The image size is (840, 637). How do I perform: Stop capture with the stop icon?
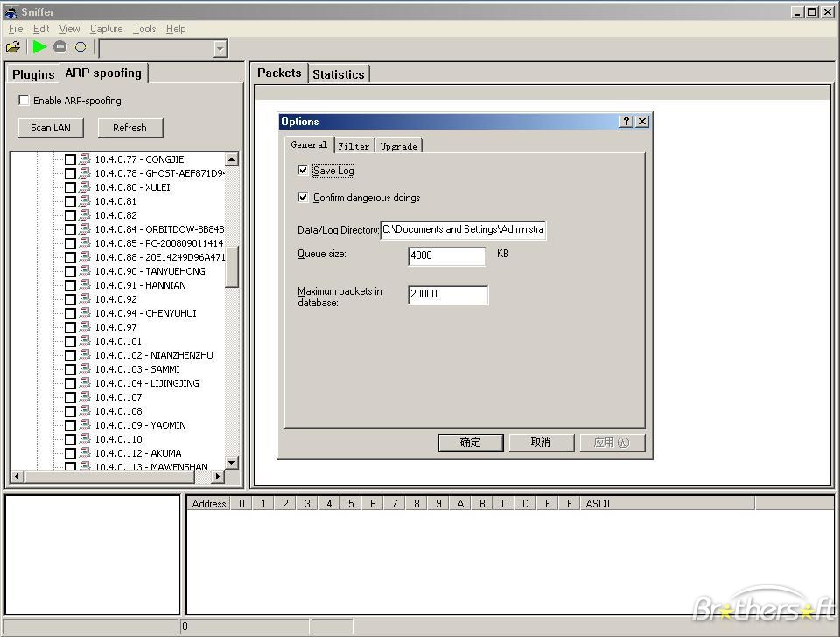(60, 47)
